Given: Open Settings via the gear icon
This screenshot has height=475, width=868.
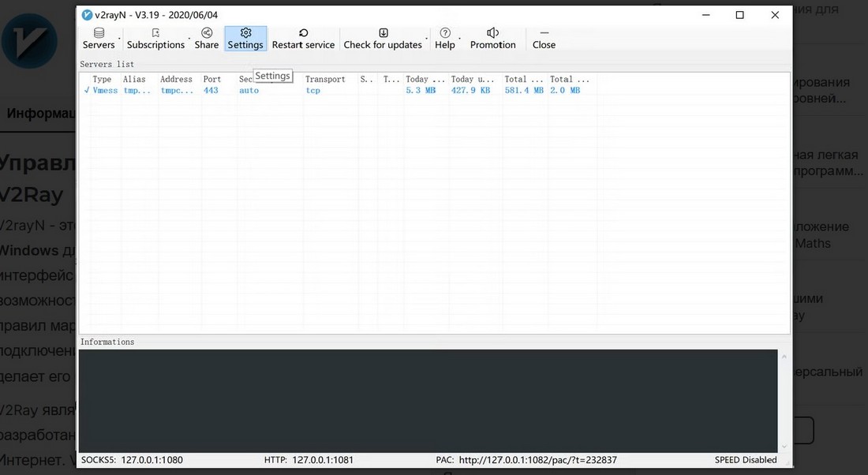Looking at the screenshot, I should click(245, 33).
